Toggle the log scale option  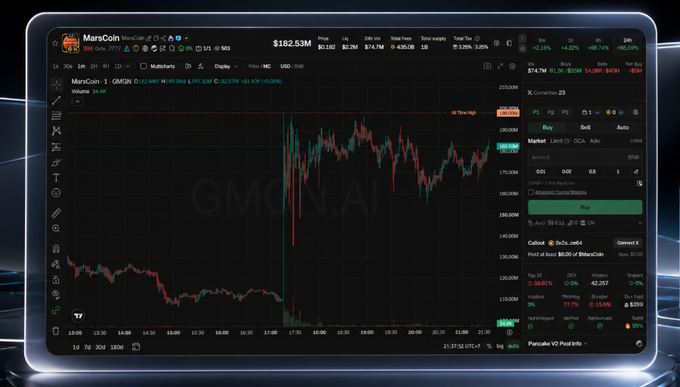(500, 346)
